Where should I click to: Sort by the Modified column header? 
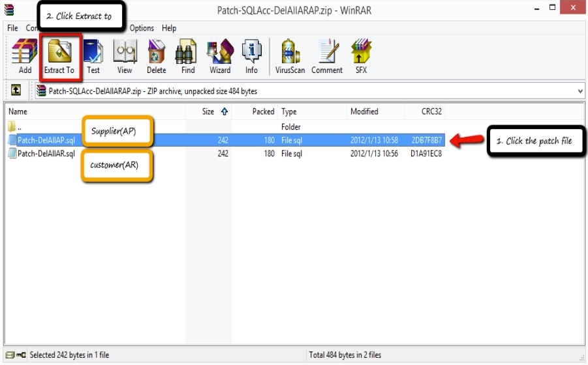click(x=376, y=111)
